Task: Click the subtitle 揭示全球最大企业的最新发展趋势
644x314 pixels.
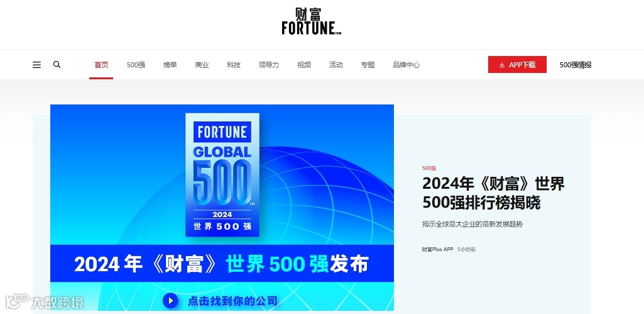Action: point(472,224)
